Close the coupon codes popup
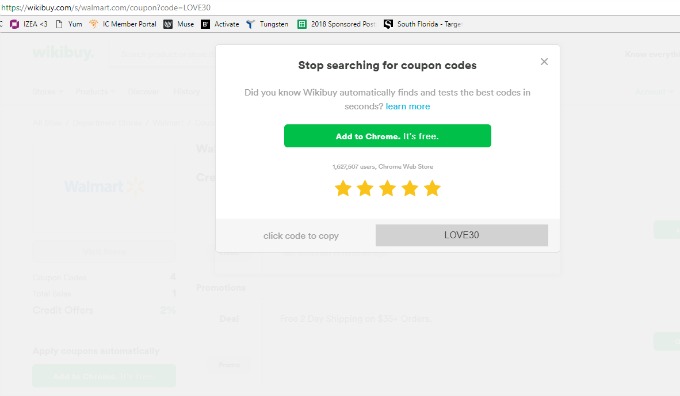Viewport: 680px width, 396px height. tap(544, 62)
